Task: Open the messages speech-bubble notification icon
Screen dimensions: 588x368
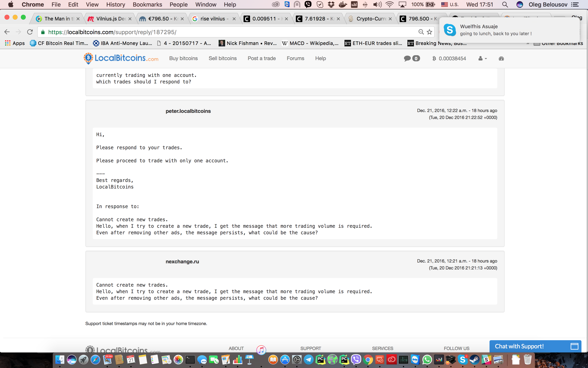Action: click(x=412, y=58)
